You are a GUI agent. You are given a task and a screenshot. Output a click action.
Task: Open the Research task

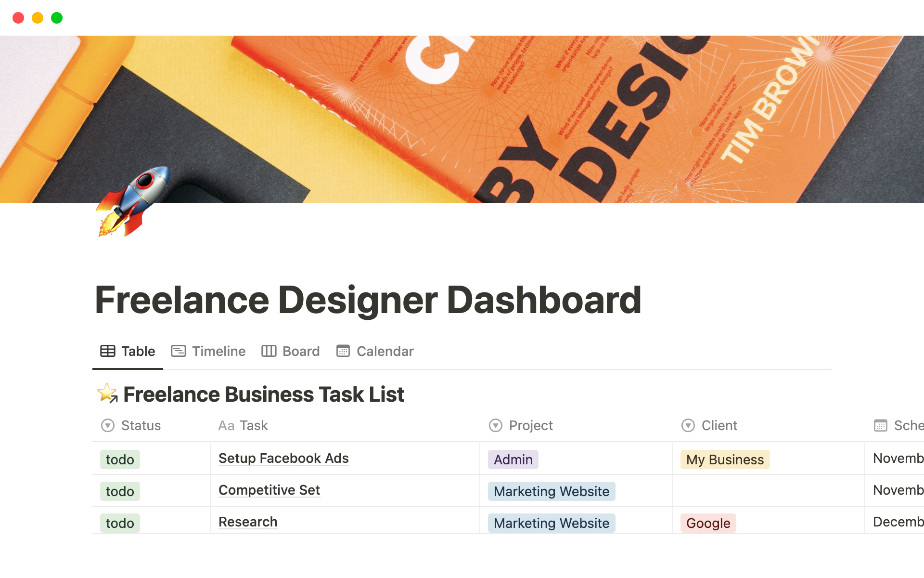pos(248,522)
